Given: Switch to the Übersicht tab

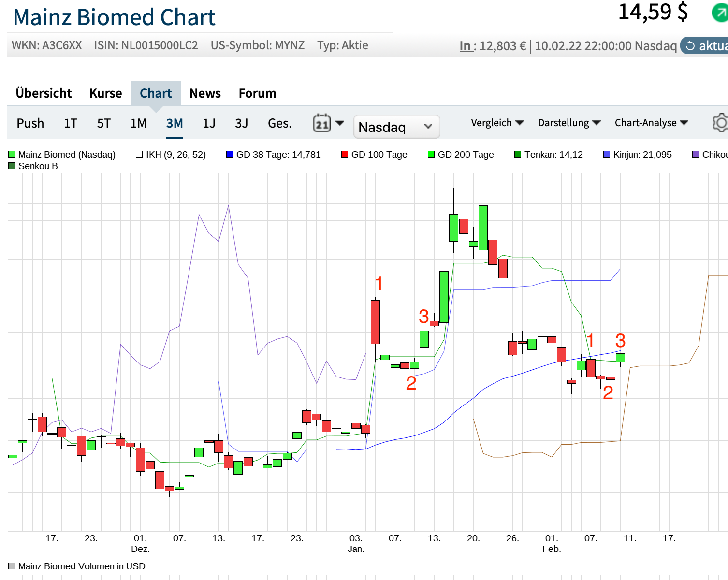Looking at the screenshot, I should tap(44, 93).
